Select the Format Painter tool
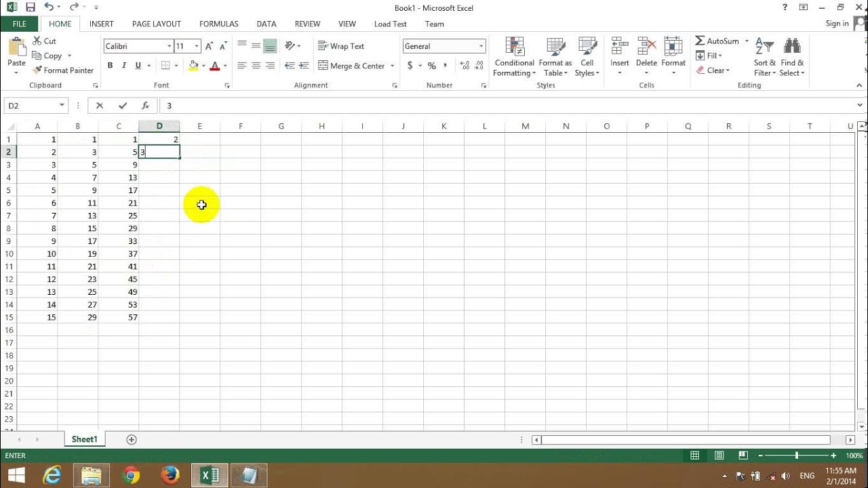Screen dimensions: 868x488 [63, 70]
